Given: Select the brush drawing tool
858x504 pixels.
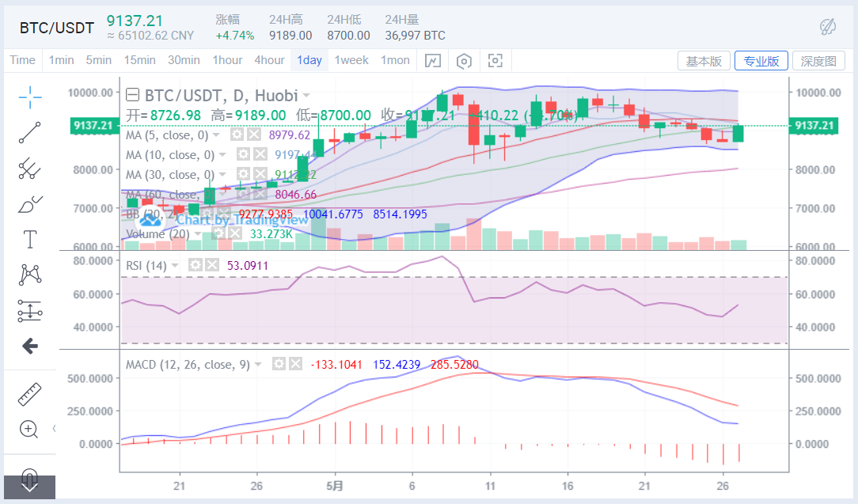Looking at the screenshot, I should pyautogui.click(x=30, y=205).
